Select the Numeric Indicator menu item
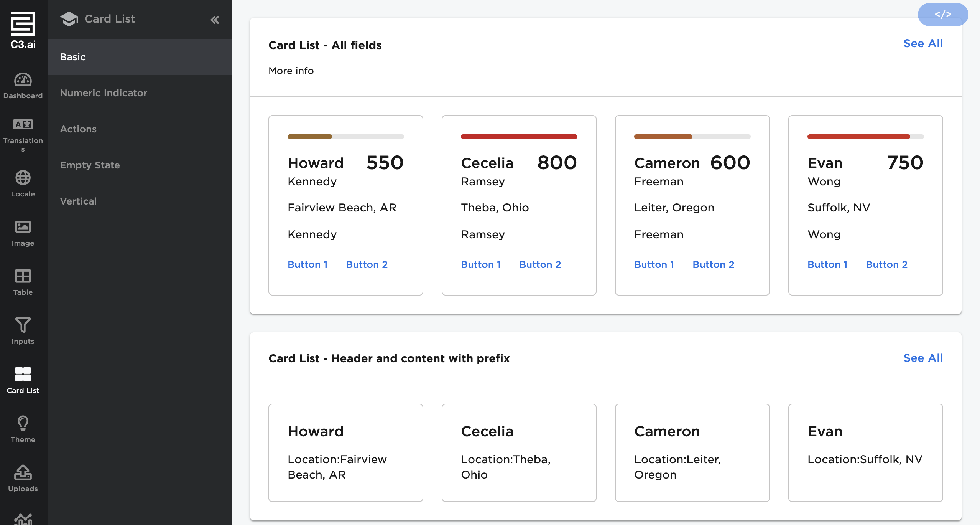Image resolution: width=980 pixels, height=525 pixels. click(104, 93)
